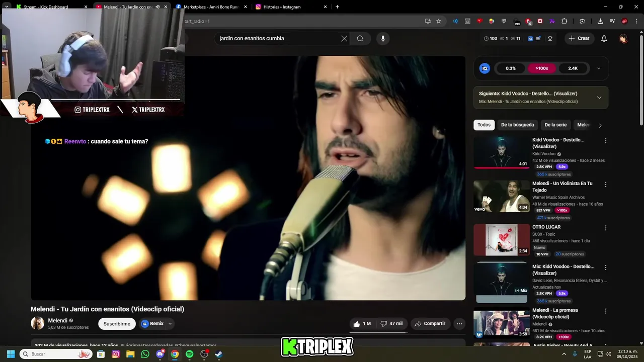Click the voice search microphone icon
The image size is (644, 362).
[383, 39]
